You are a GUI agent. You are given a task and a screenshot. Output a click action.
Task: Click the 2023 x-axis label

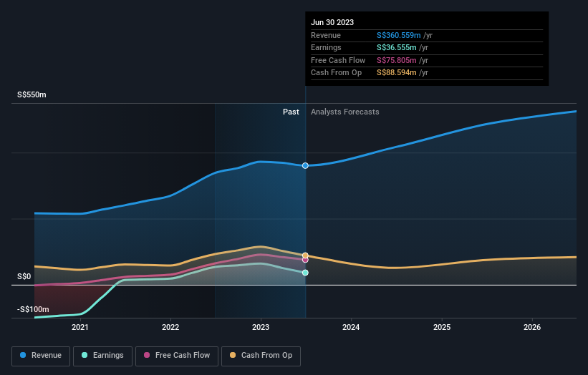[261, 327]
